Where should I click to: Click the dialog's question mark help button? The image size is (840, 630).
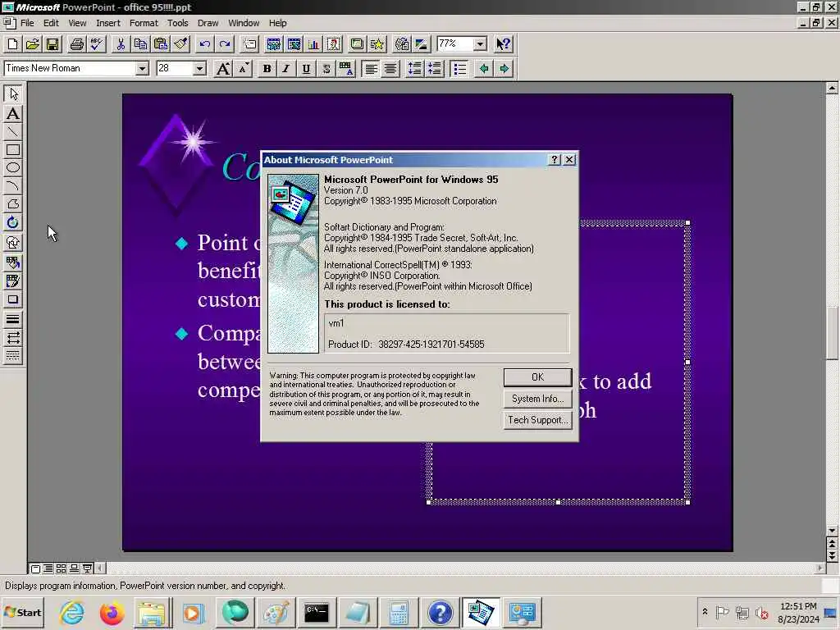[x=555, y=160]
